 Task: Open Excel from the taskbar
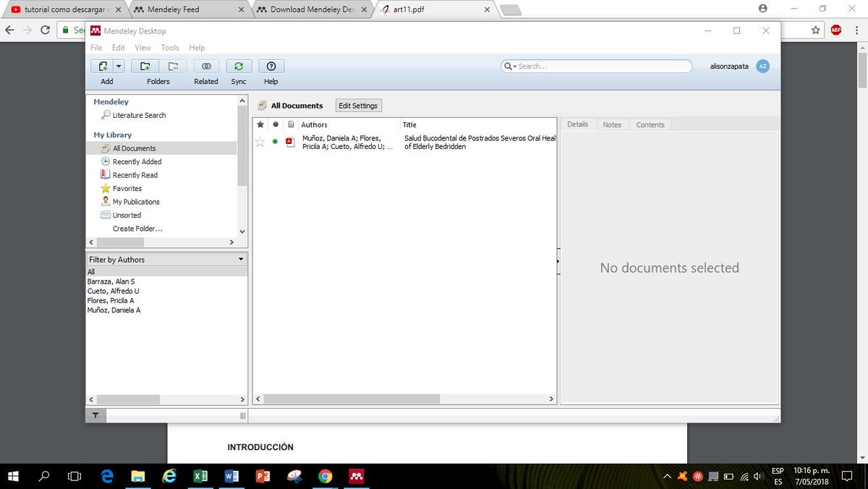201,476
